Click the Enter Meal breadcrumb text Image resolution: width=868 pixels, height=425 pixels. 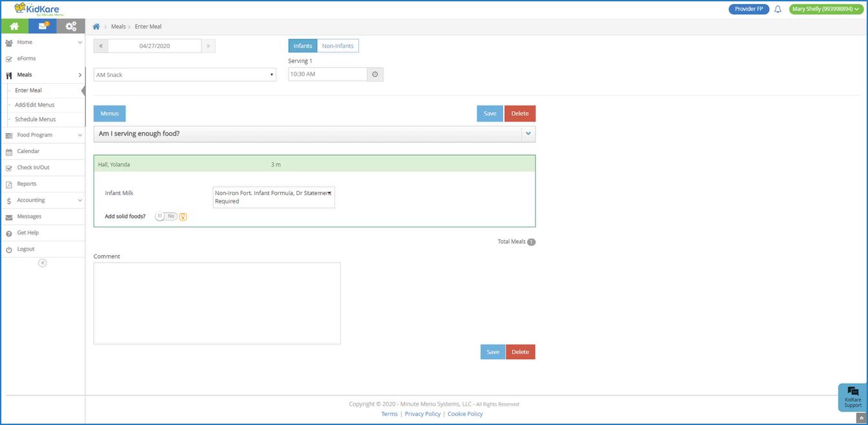pos(148,26)
